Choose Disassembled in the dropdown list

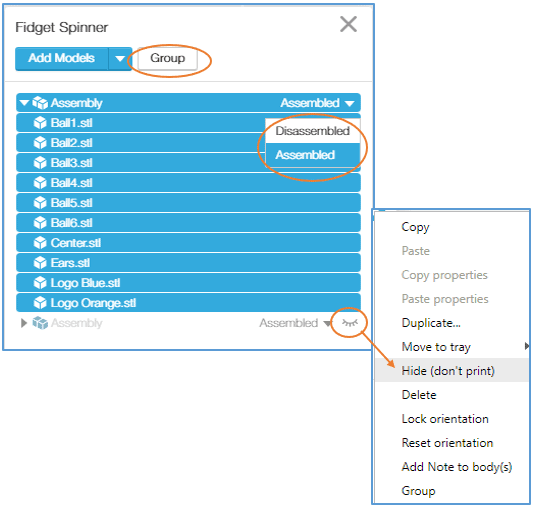(313, 131)
